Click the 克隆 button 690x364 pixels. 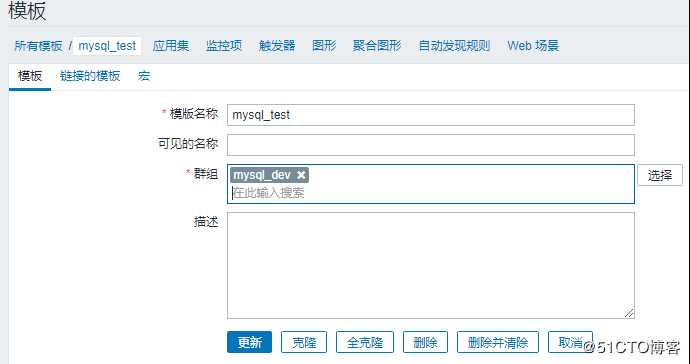coord(304,342)
